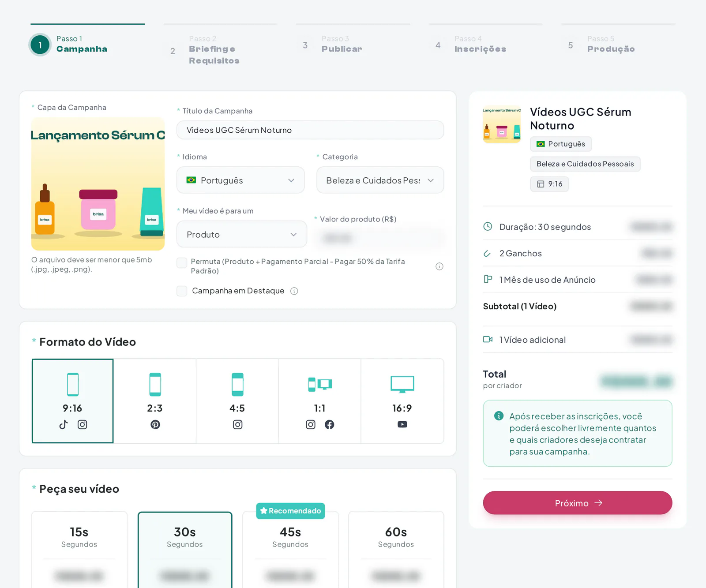Click the Português tag in summary panel

point(561,144)
